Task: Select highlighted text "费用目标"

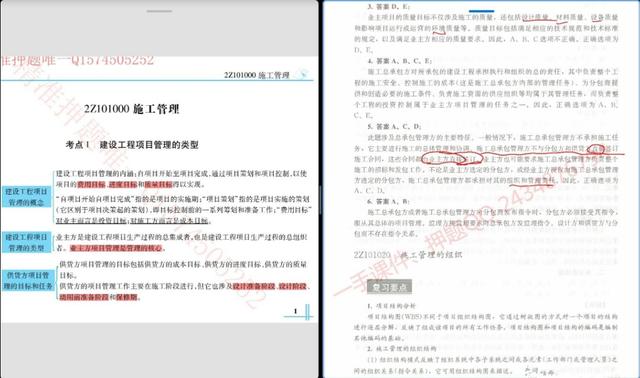Action: pyautogui.click(x=91, y=185)
